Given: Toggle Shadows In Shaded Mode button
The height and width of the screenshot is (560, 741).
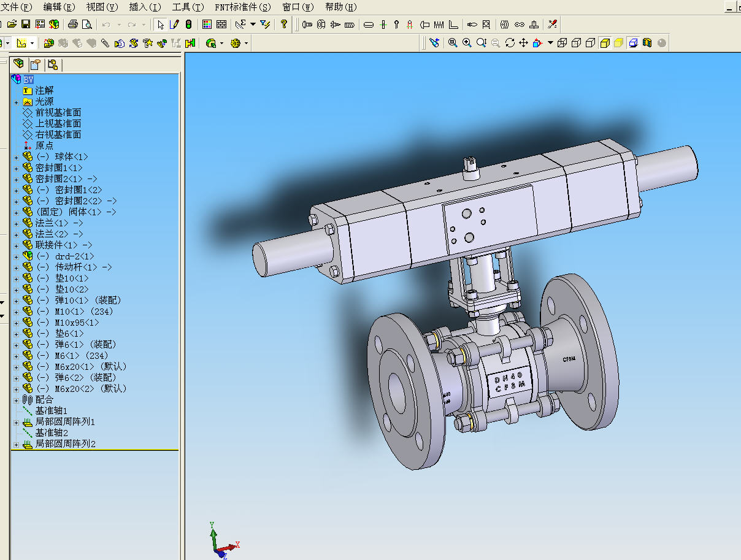Looking at the screenshot, I should (632, 43).
